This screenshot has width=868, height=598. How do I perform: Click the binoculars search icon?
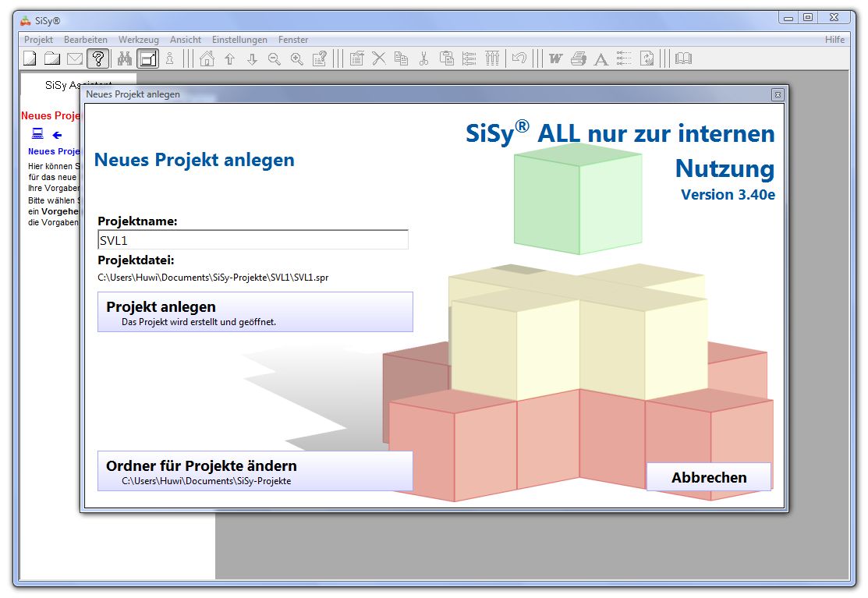pyautogui.click(x=125, y=58)
